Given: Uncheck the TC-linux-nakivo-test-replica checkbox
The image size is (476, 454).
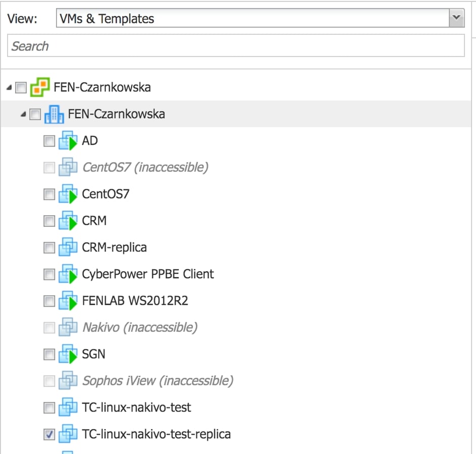Looking at the screenshot, I should (49, 434).
